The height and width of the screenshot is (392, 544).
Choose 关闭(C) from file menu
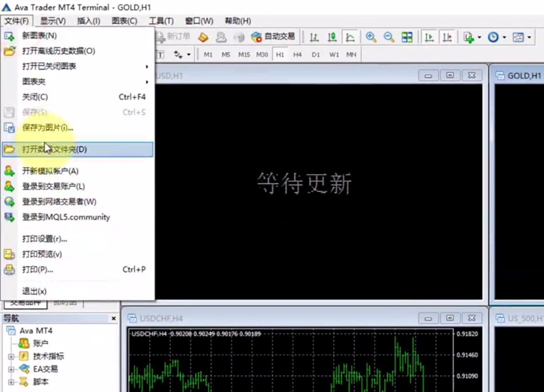click(77, 97)
